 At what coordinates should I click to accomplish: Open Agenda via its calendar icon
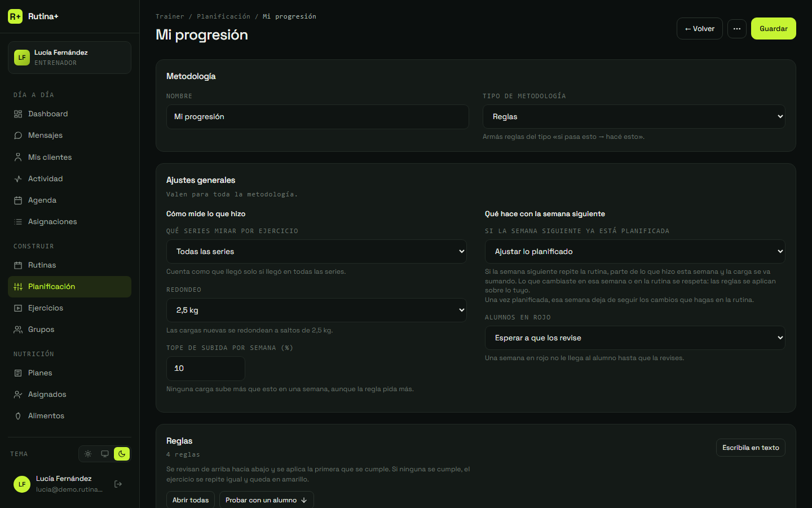pyautogui.click(x=18, y=200)
